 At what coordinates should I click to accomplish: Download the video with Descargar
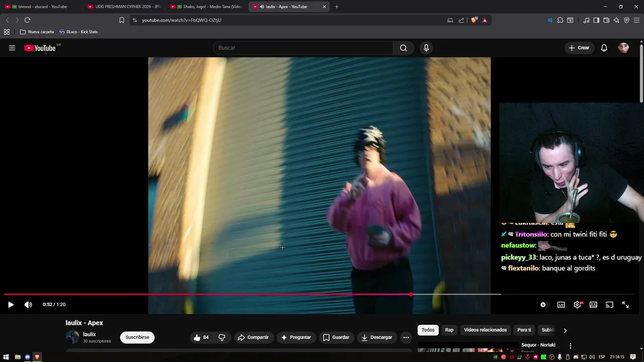point(377,337)
